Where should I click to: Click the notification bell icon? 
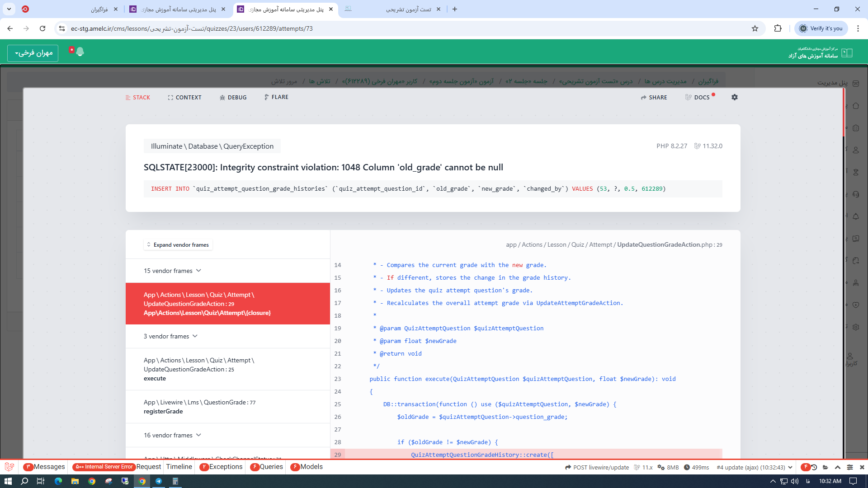[x=80, y=52]
